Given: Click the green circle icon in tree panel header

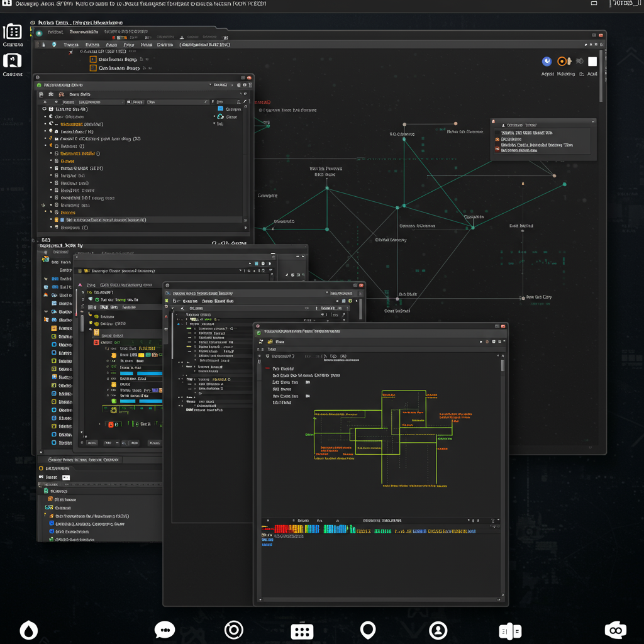Looking at the screenshot, I should tap(40, 85).
